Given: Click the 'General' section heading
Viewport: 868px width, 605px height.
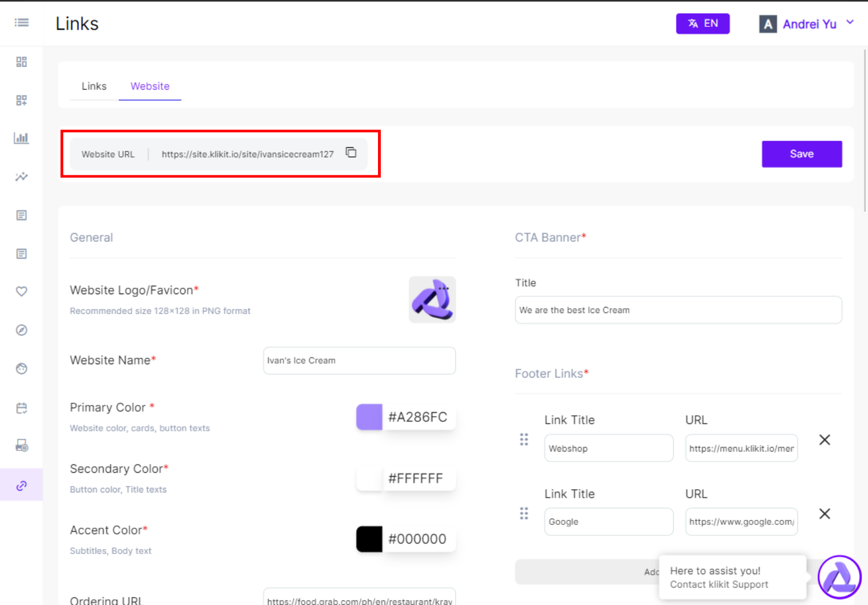Looking at the screenshot, I should tap(91, 238).
